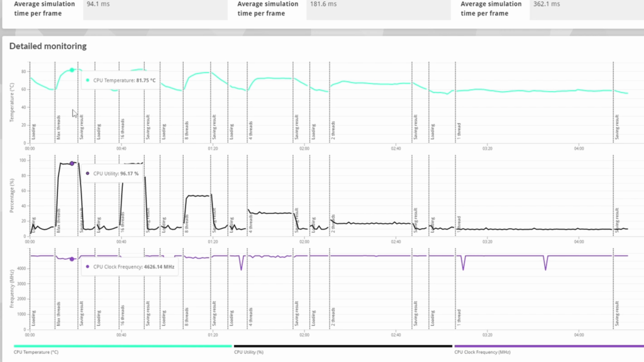Click the purple dot in the Clock Frequency tooltip

tap(87, 266)
